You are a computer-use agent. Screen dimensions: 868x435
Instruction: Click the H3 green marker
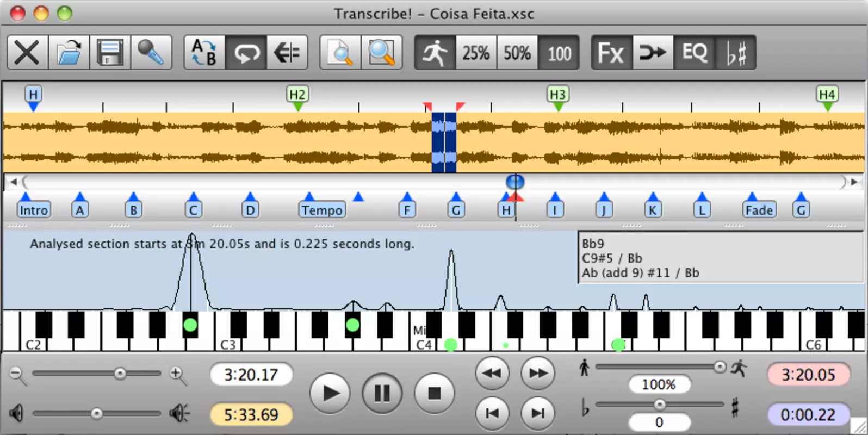tap(558, 98)
